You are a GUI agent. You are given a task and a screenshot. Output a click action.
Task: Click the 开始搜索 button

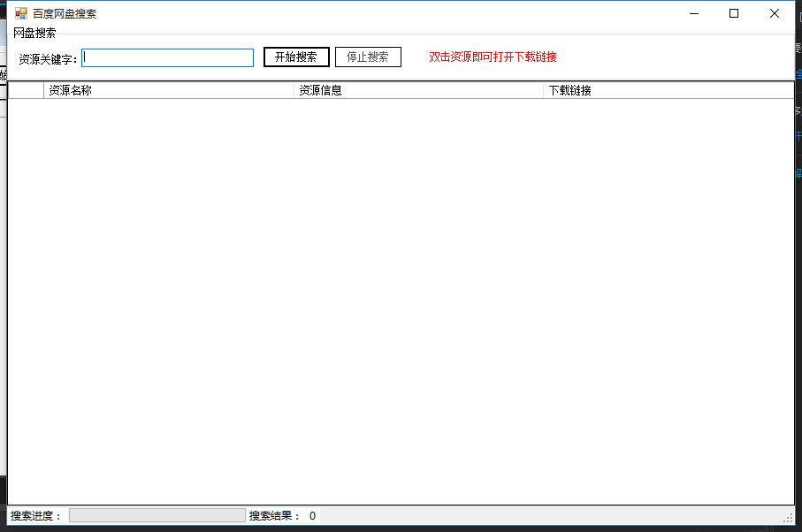296,57
